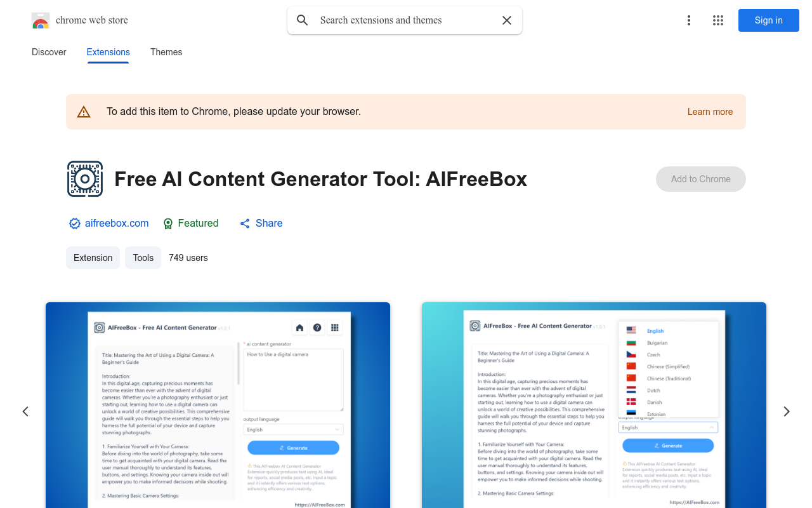812x508 pixels.
Task: Sign in with the blue button
Action: click(x=769, y=20)
